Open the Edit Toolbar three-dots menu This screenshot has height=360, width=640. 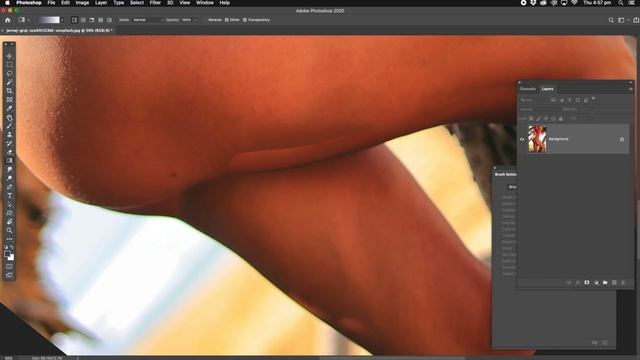(9, 239)
